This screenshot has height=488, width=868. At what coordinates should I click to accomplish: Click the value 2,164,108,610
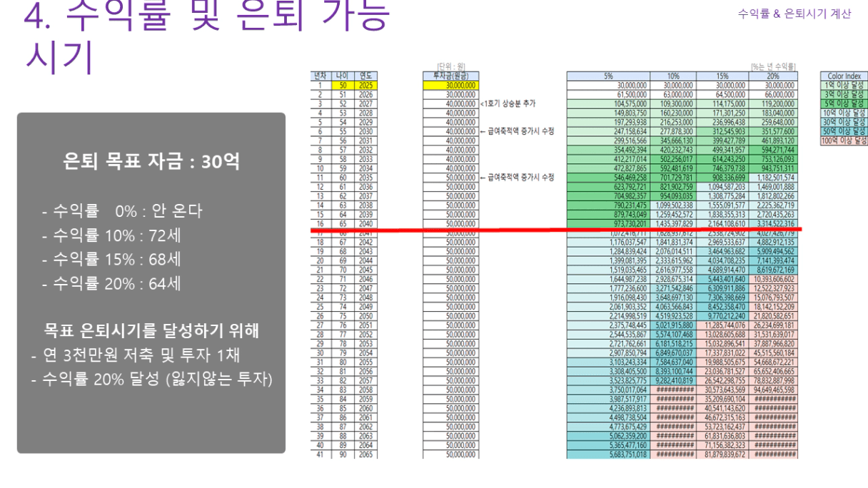[725, 223]
